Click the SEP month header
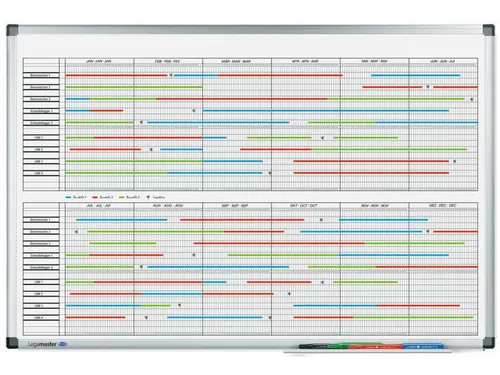 235,206
